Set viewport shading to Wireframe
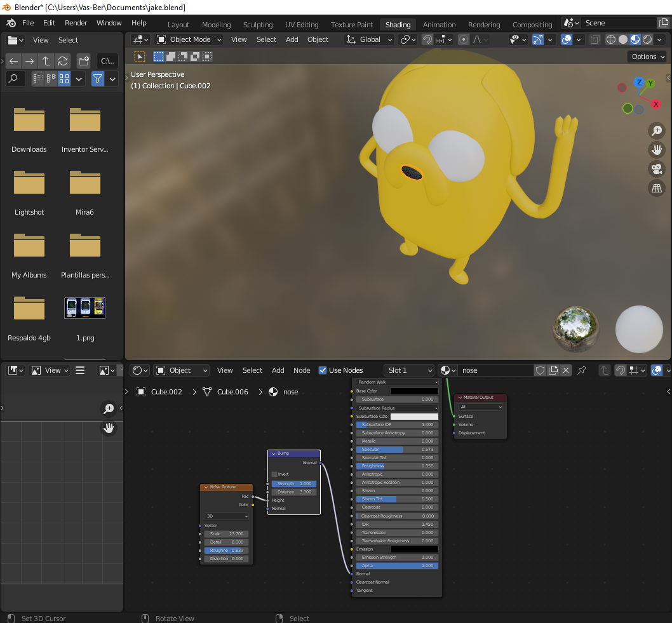The width and height of the screenshot is (672, 623). [611, 40]
